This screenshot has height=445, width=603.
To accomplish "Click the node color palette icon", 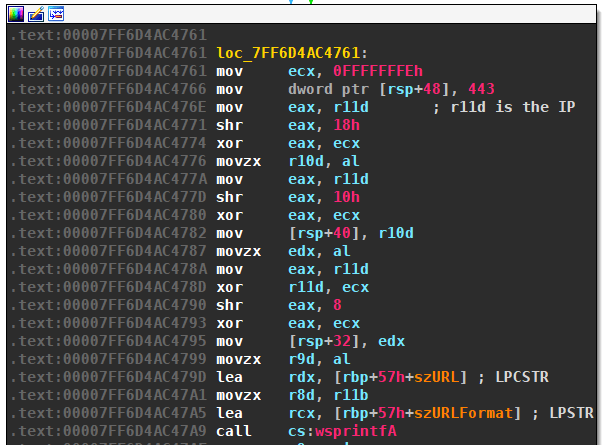I will pyautogui.click(x=16, y=14).
